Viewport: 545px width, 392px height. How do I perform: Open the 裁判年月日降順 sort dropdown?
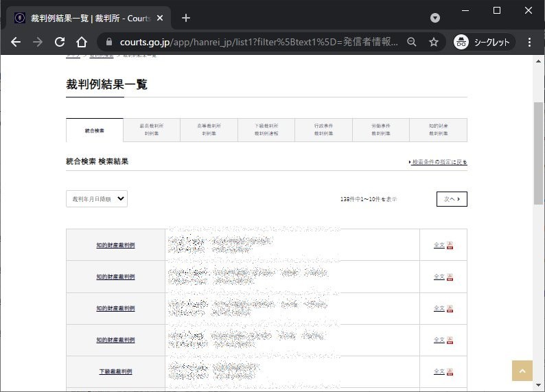pyautogui.click(x=97, y=199)
